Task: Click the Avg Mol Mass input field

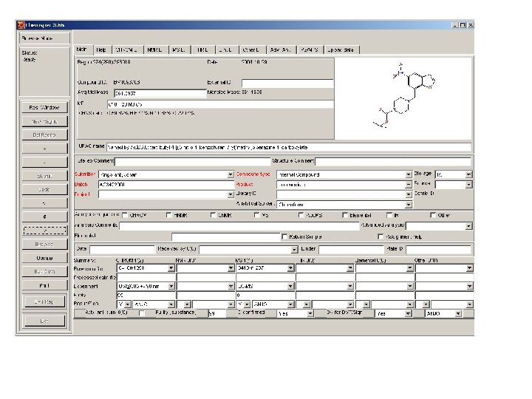Action: click(x=160, y=93)
